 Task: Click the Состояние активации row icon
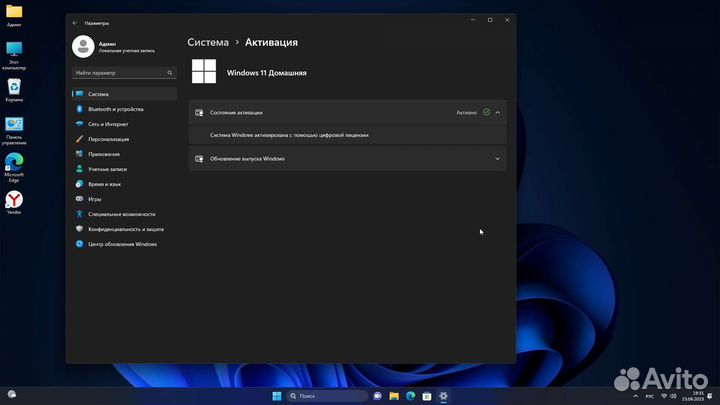coord(199,112)
